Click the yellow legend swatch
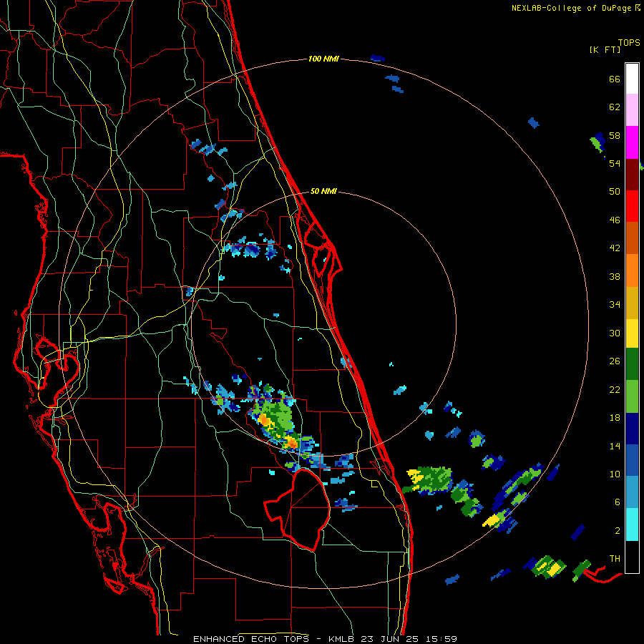The width and height of the screenshot is (644, 644). click(x=632, y=333)
